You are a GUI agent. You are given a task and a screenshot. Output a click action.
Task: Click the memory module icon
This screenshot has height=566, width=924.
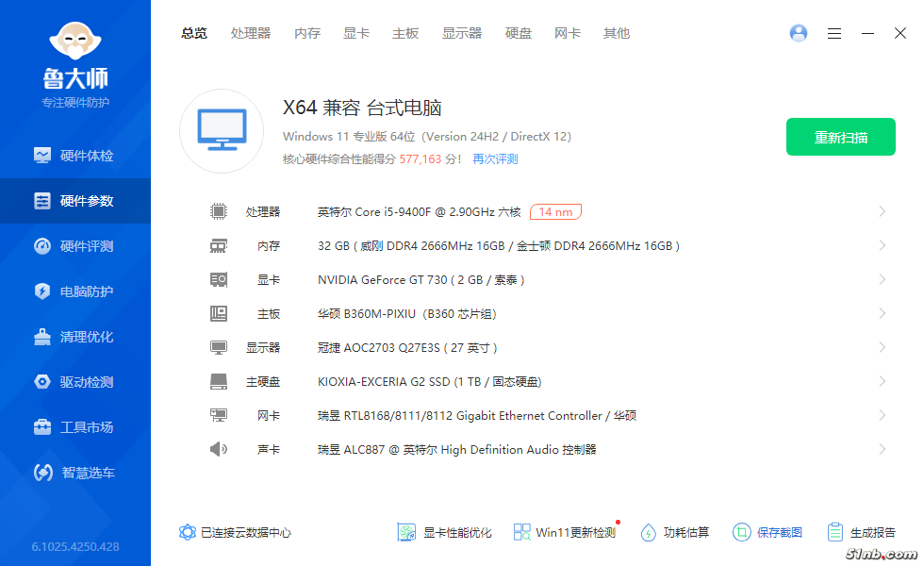(x=219, y=246)
